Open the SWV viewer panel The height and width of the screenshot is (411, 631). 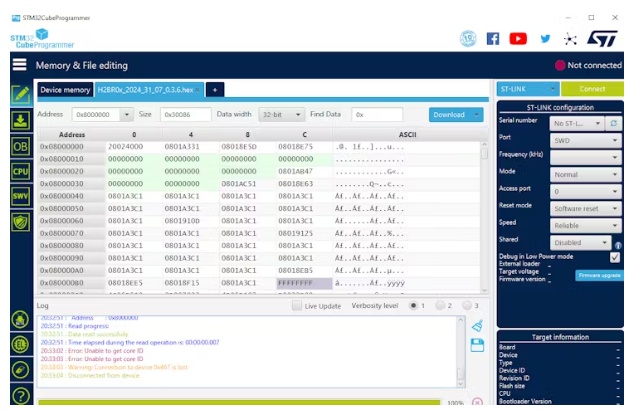click(x=20, y=196)
